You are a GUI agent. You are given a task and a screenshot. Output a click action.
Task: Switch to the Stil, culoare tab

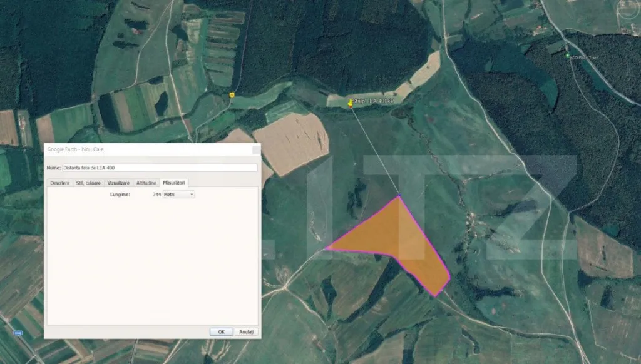point(88,183)
